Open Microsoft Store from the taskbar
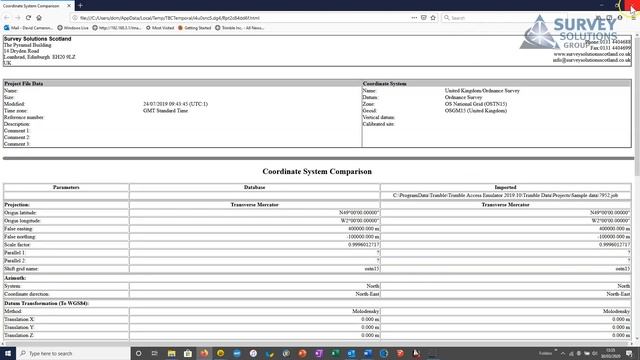The image size is (640, 360). coord(188,353)
